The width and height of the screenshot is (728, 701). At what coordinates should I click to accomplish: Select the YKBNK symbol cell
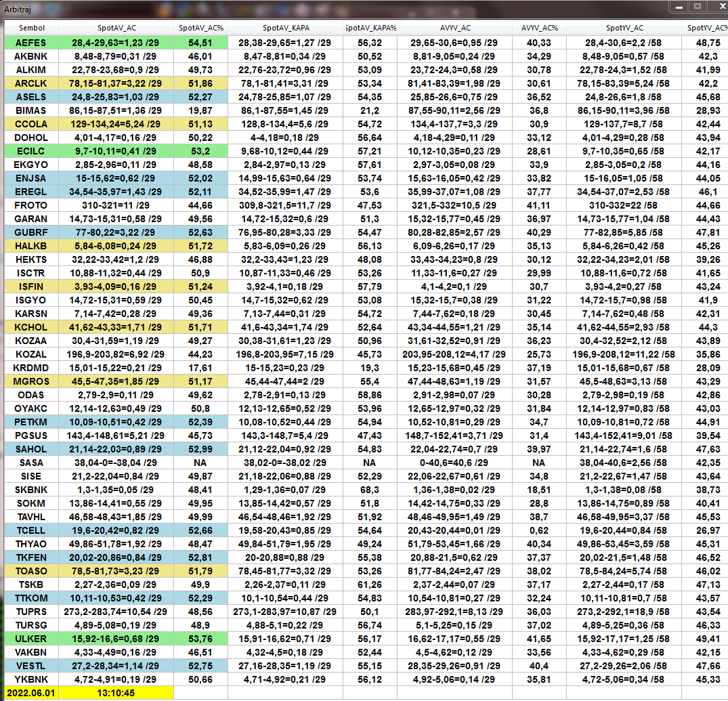click(x=31, y=679)
